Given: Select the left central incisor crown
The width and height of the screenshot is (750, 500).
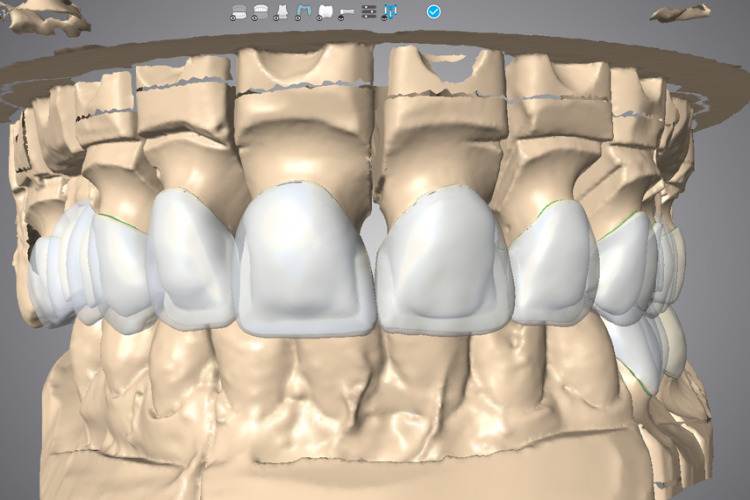Looking at the screenshot, I should click(445, 261).
